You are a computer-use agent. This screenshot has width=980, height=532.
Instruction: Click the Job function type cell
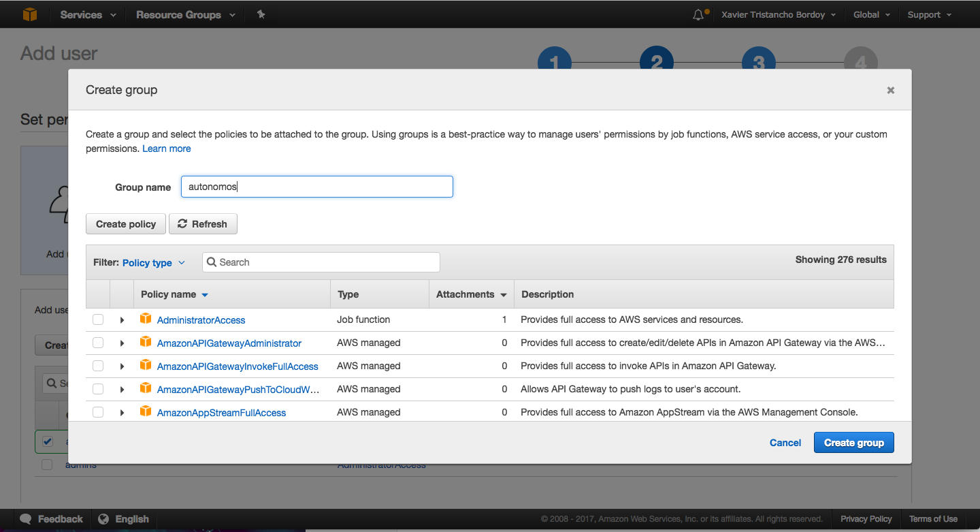point(363,319)
